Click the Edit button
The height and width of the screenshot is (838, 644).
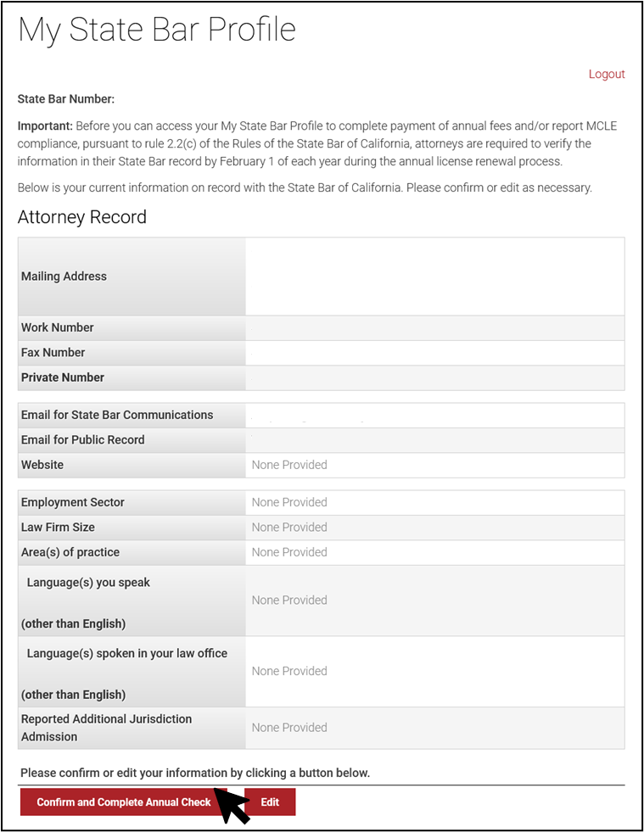pyautogui.click(x=270, y=802)
